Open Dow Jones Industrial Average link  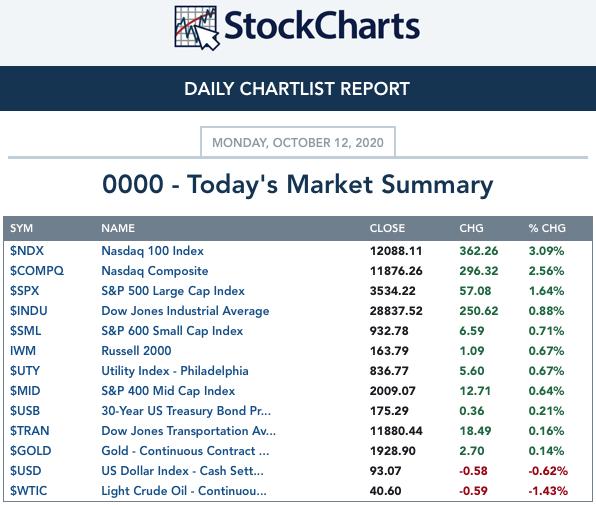pos(185,311)
